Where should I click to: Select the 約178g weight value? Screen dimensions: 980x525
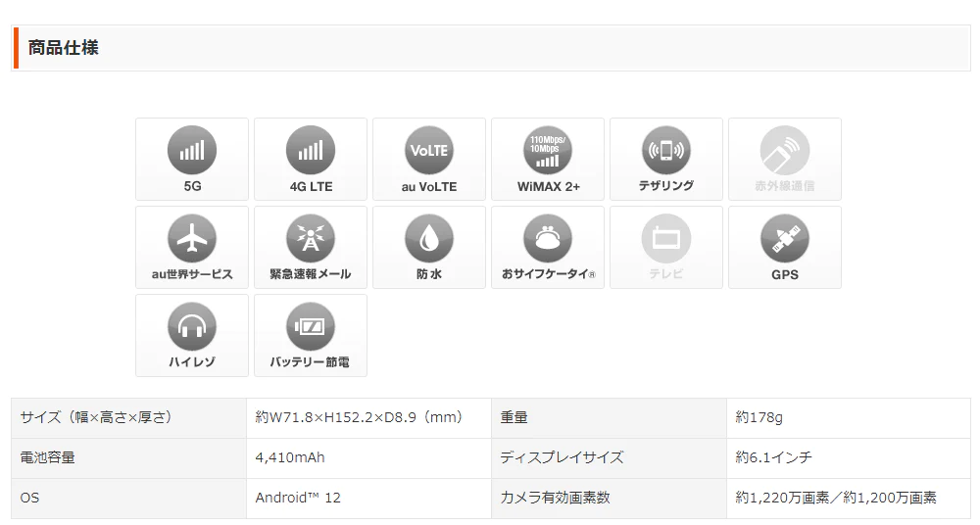coord(759,417)
